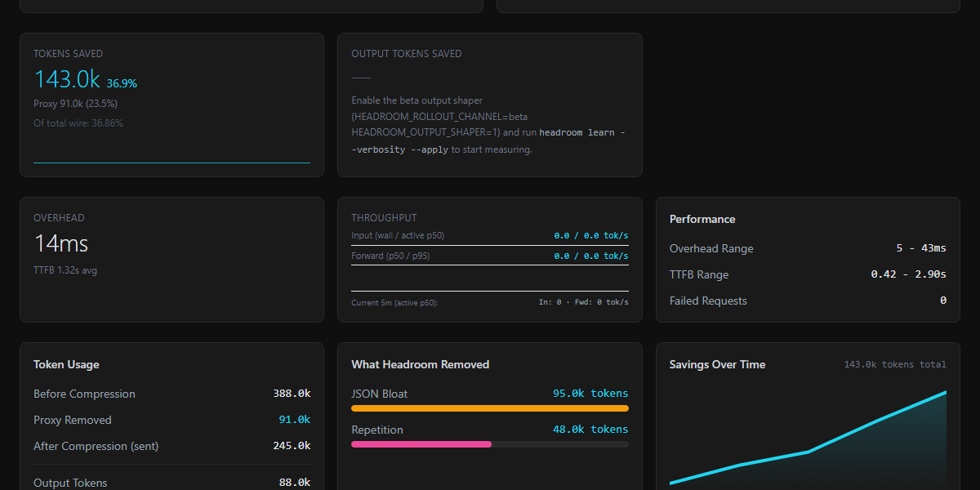Click the pink Repetition progress bar
980x490 pixels.
click(x=421, y=444)
